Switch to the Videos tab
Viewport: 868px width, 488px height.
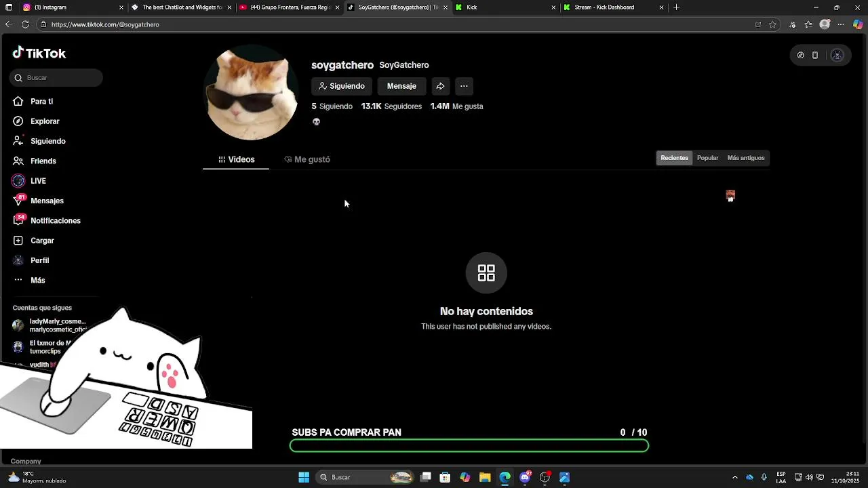click(x=236, y=159)
